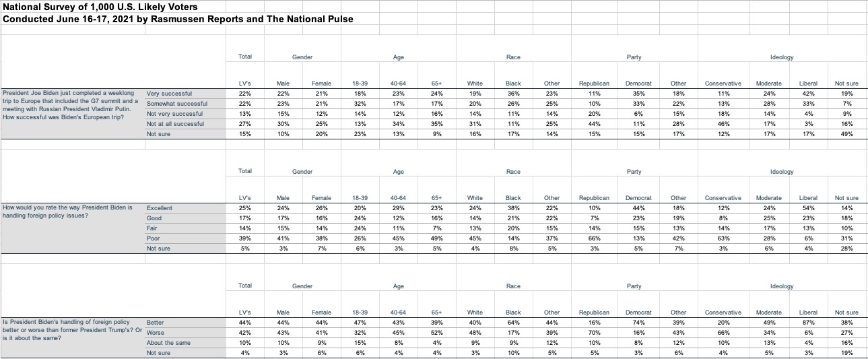Select the 'Not very successful' row label
Screen dimensions: 868x359
click(174, 114)
